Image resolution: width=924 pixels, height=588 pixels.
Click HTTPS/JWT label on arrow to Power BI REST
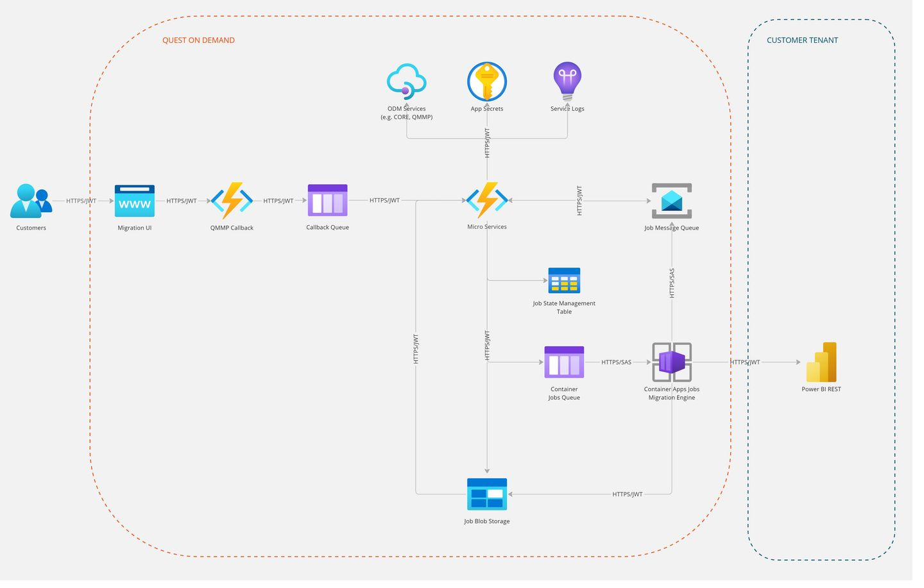coord(746,362)
